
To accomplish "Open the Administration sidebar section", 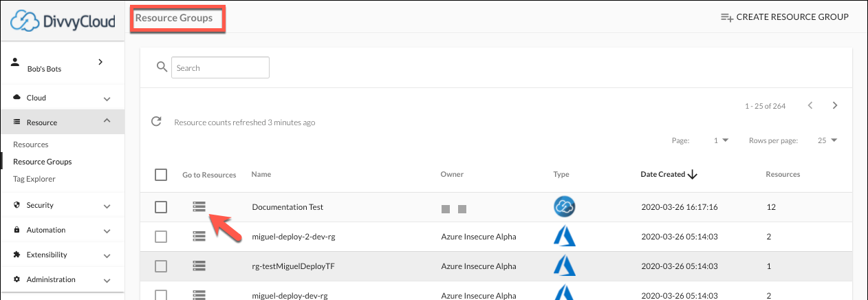I will [x=62, y=279].
